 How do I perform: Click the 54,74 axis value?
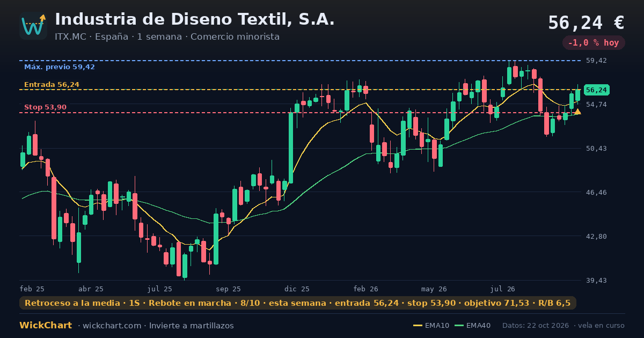596,104
